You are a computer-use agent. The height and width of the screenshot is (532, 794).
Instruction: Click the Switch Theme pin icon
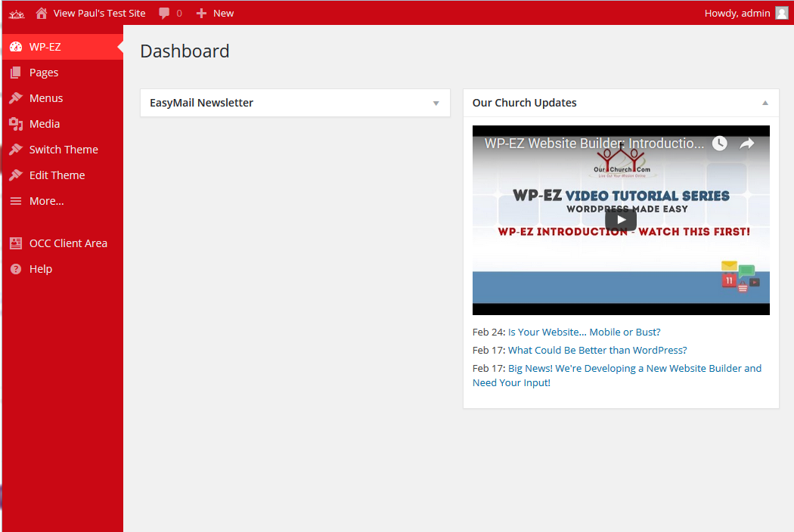tap(16, 150)
